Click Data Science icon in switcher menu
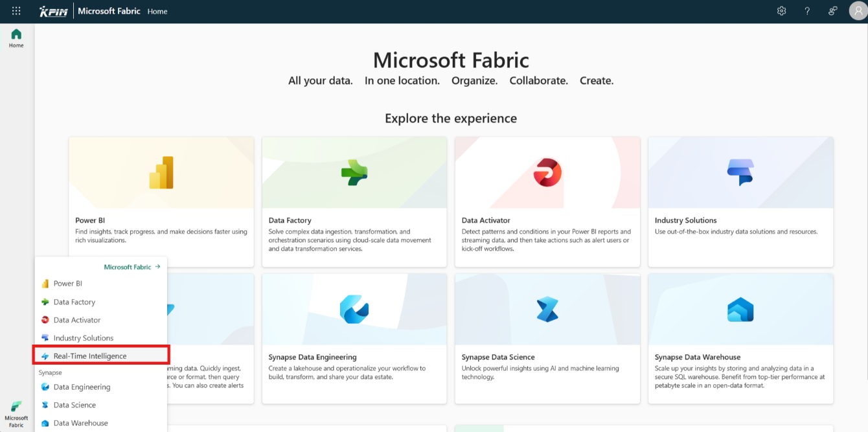868x432 pixels. (x=45, y=405)
